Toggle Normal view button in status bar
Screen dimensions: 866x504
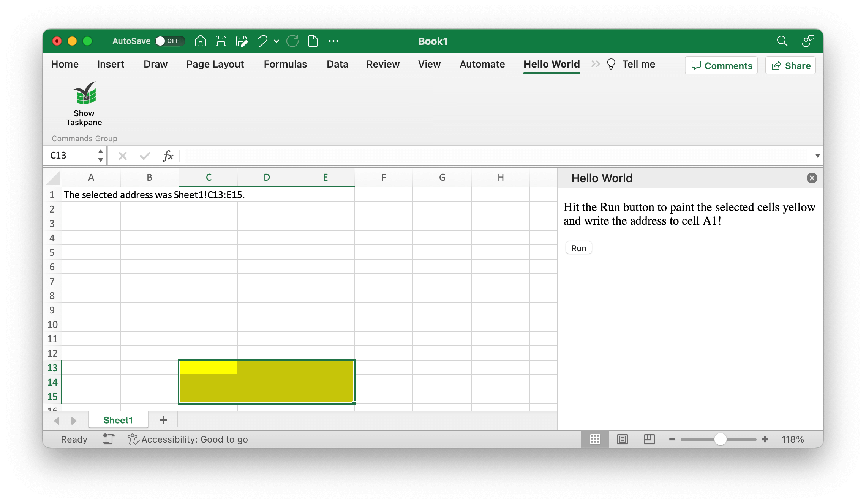595,439
